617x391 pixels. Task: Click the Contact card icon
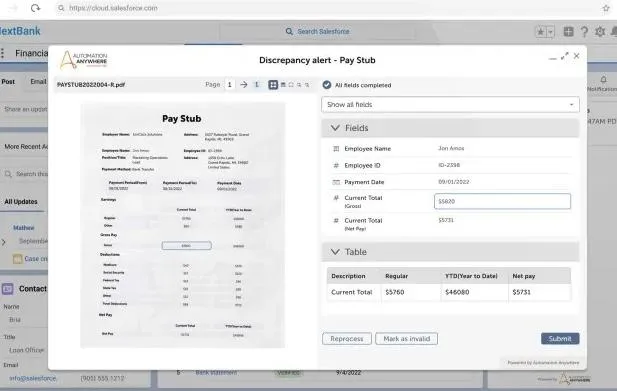7,289
